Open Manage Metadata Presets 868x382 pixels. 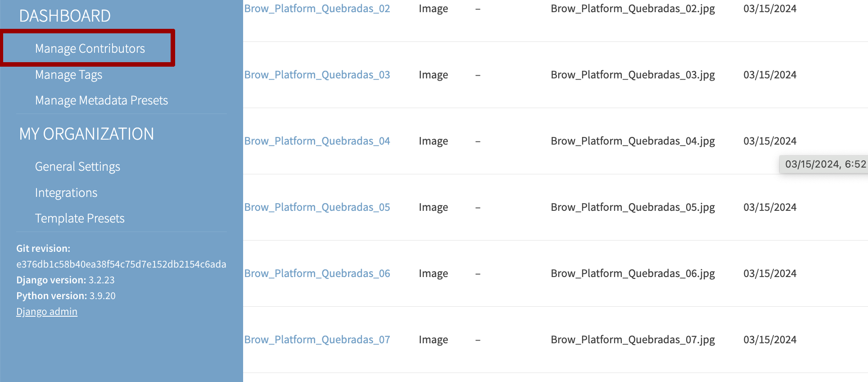101,100
